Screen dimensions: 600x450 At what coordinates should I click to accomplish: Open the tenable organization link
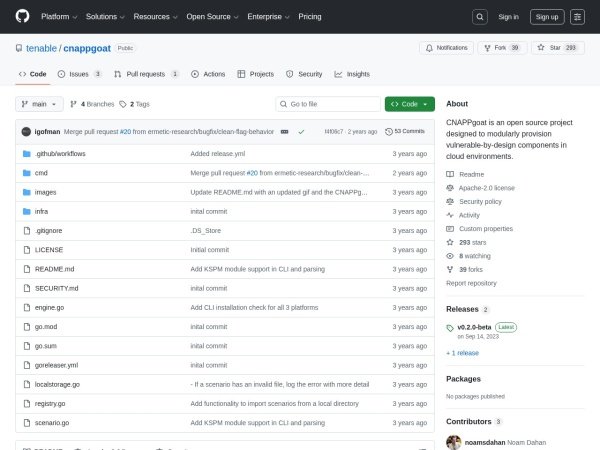[x=41, y=48]
